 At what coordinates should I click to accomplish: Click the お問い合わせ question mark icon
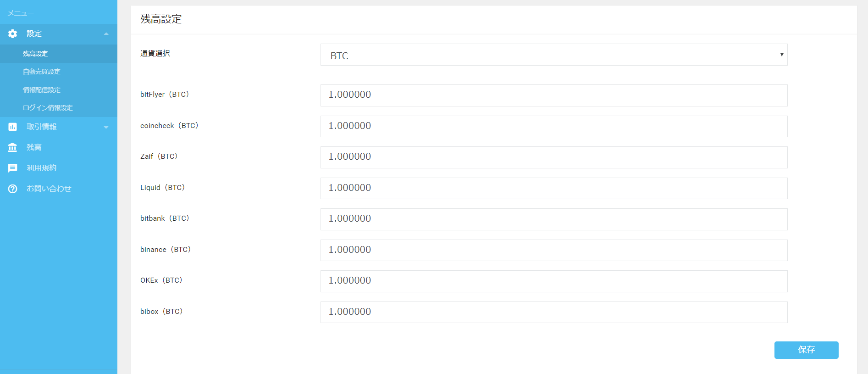coord(13,189)
